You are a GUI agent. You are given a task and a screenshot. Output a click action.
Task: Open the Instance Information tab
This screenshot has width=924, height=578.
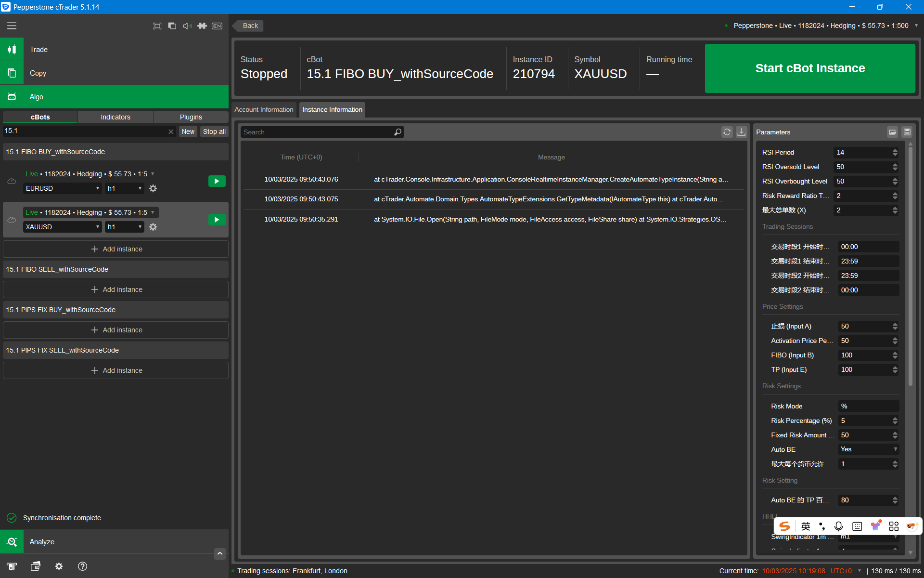[332, 110]
